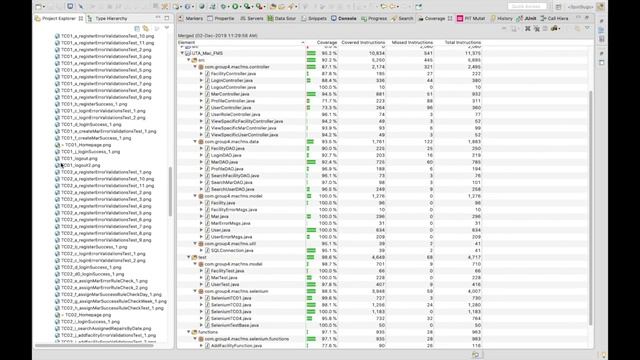Toggle Link with Editor in Project Explorer
The image size is (640, 360).
click(146, 28)
